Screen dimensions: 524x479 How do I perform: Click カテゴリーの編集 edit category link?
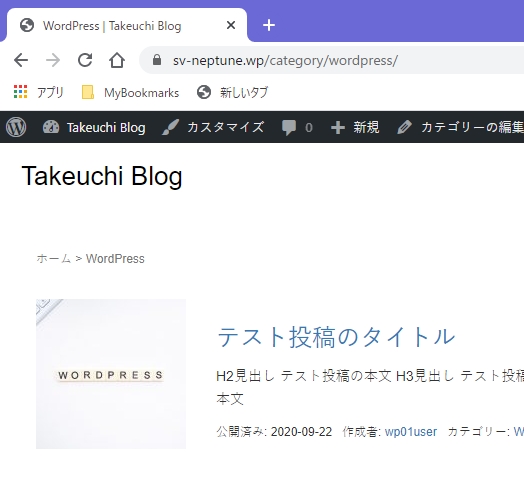[460, 127]
